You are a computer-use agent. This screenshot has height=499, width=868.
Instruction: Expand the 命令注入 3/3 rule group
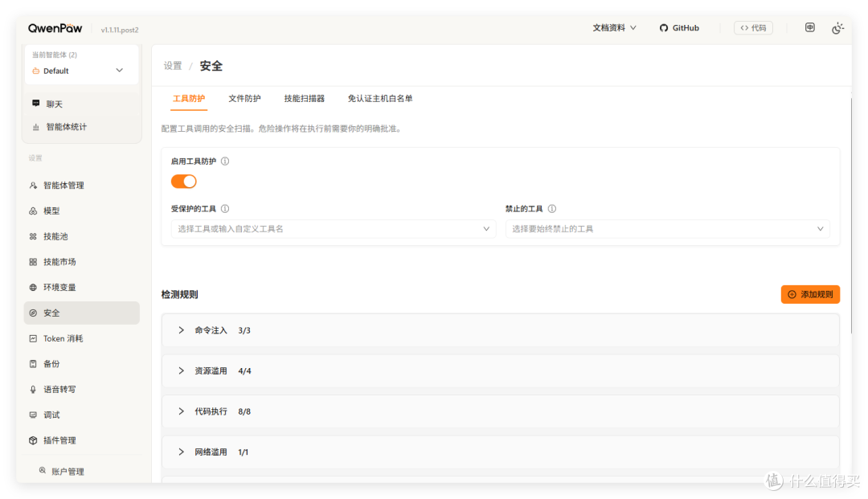click(501, 330)
